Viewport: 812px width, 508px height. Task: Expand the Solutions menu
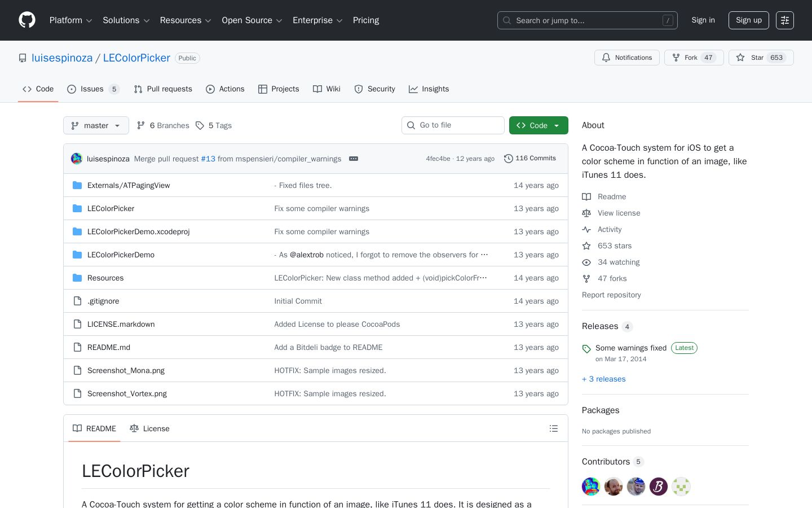tap(126, 20)
